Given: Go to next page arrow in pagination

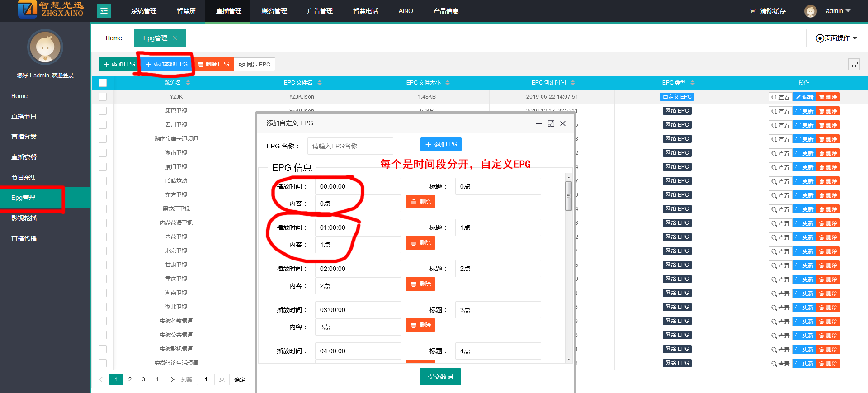Looking at the screenshot, I should [172, 379].
